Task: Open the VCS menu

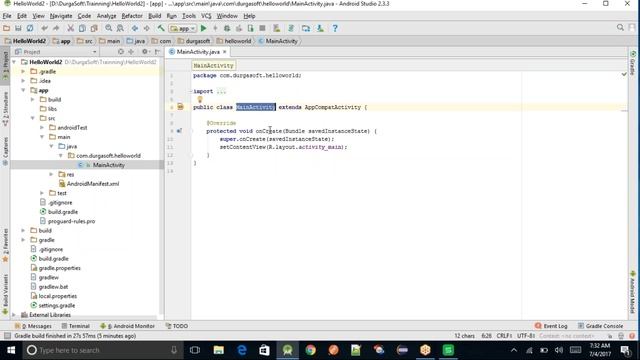Action: [206, 16]
